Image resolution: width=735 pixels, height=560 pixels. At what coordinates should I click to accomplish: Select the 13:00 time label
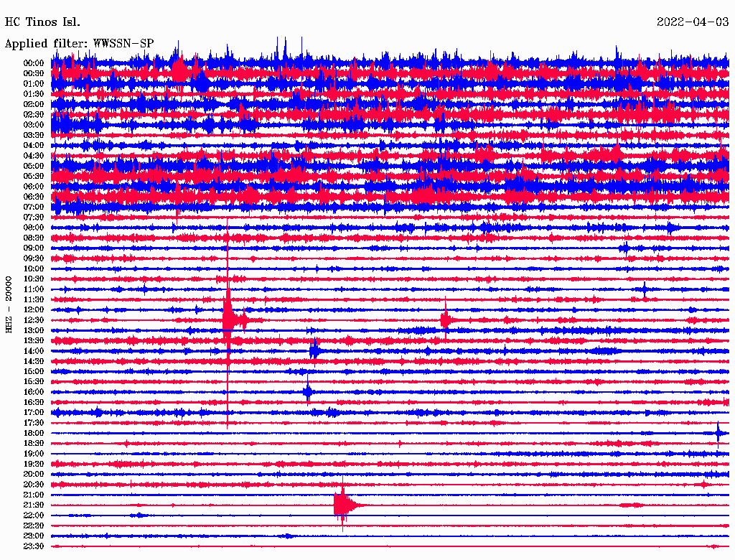pyautogui.click(x=34, y=331)
